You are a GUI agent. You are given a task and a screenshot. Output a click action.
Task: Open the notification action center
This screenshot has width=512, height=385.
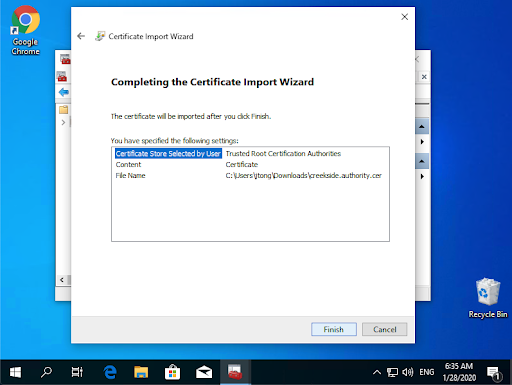click(x=494, y=373)
